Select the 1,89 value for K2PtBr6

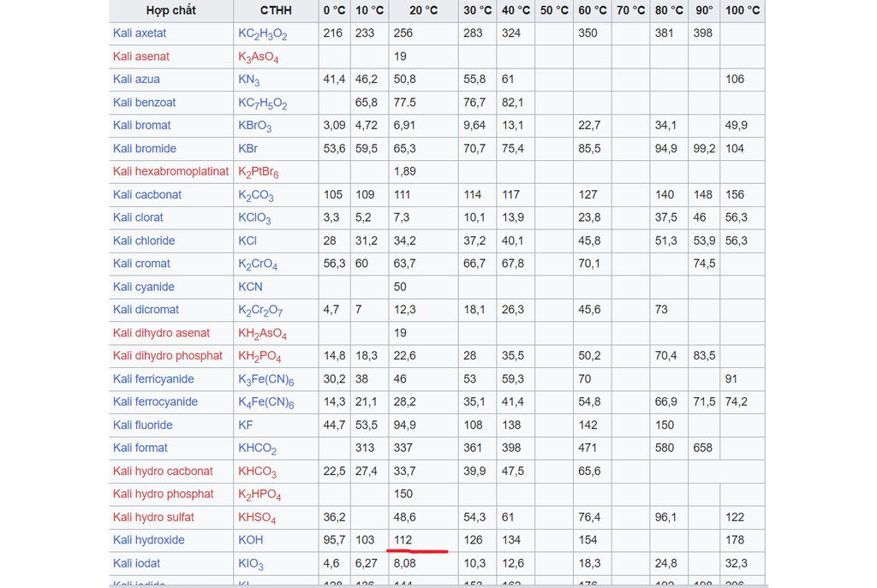404,171
